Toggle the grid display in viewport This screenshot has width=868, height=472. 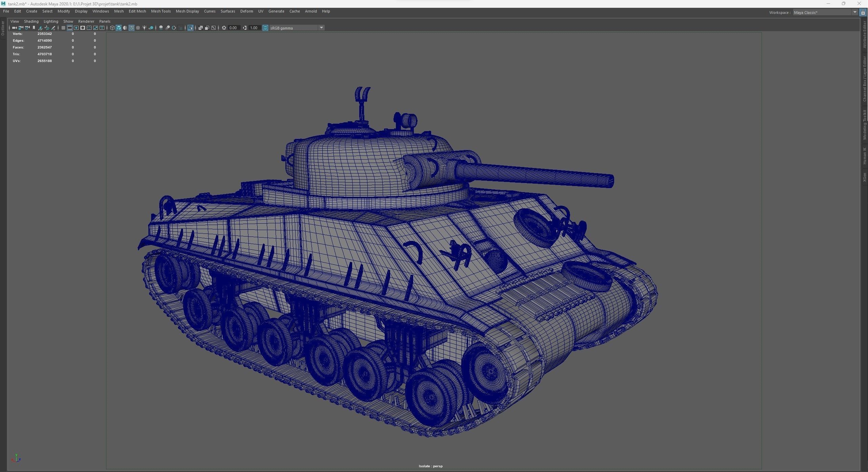coord(63,28)
